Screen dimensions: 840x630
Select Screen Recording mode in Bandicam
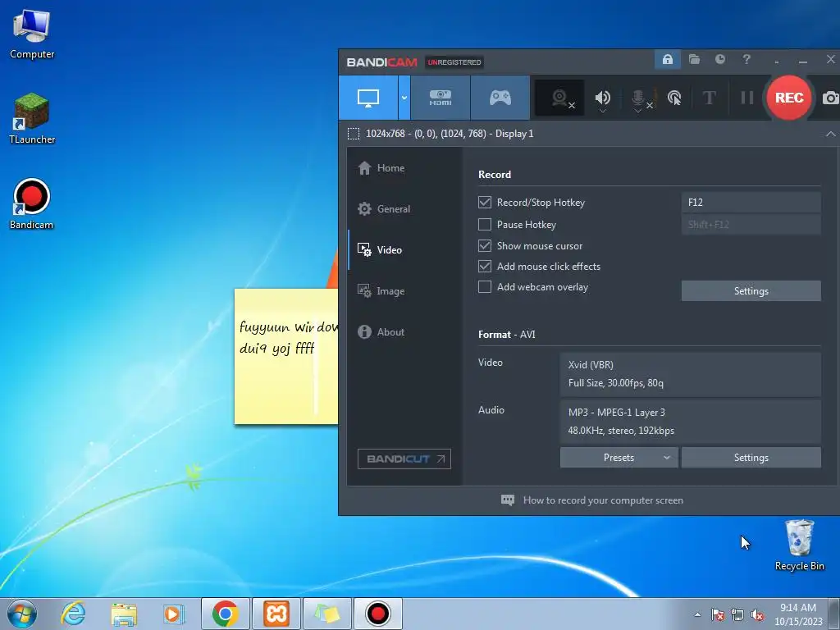(x=368, y=98)
